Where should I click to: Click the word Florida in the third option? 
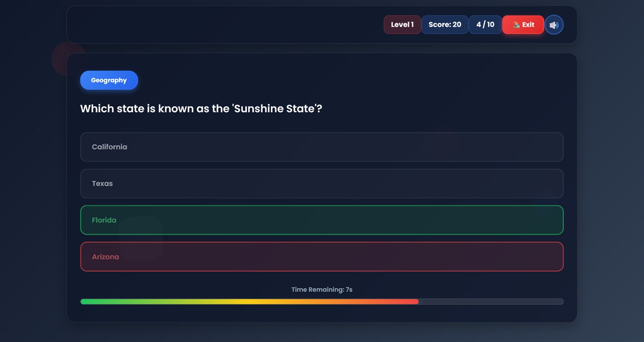[x=104, y=220]
